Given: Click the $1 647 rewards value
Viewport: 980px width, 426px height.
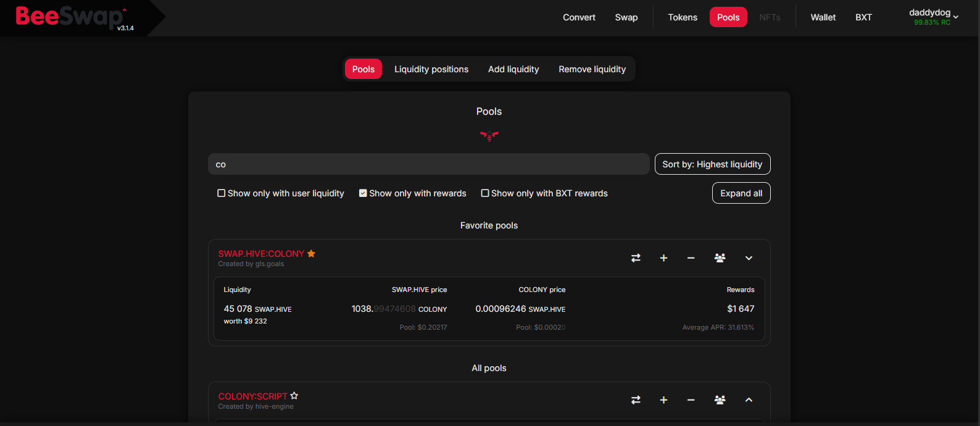Looking at the screenshot, I should click(741, 309).
